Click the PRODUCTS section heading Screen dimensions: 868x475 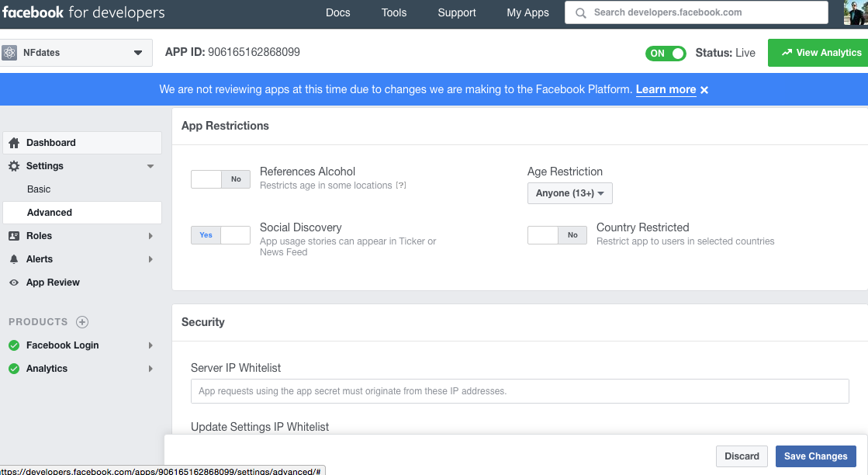[x=38, y=321]
